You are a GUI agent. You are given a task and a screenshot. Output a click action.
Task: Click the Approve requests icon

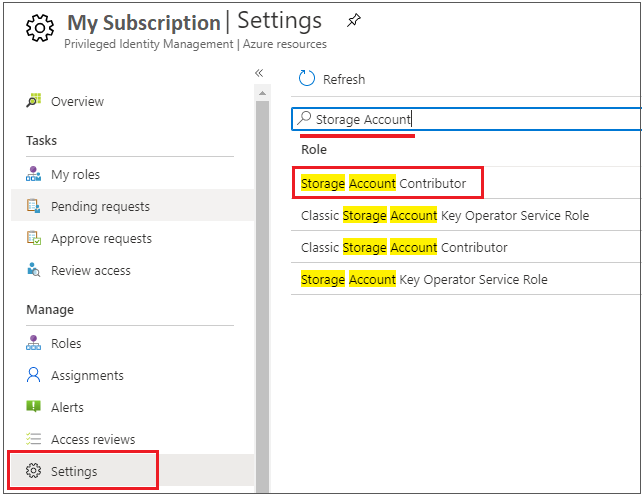pyautogui.click(x=34, y=238)
